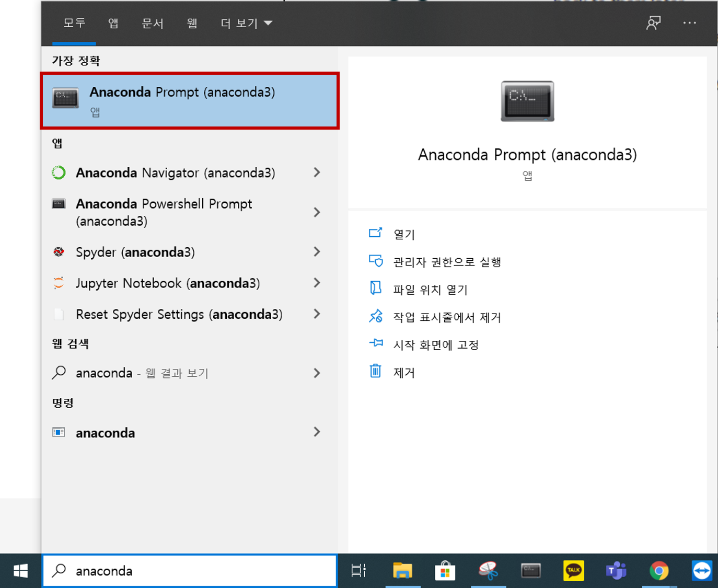Open Microsoft Store from the taskbar
Screen dimensions: 718x588
coord(445,571)
